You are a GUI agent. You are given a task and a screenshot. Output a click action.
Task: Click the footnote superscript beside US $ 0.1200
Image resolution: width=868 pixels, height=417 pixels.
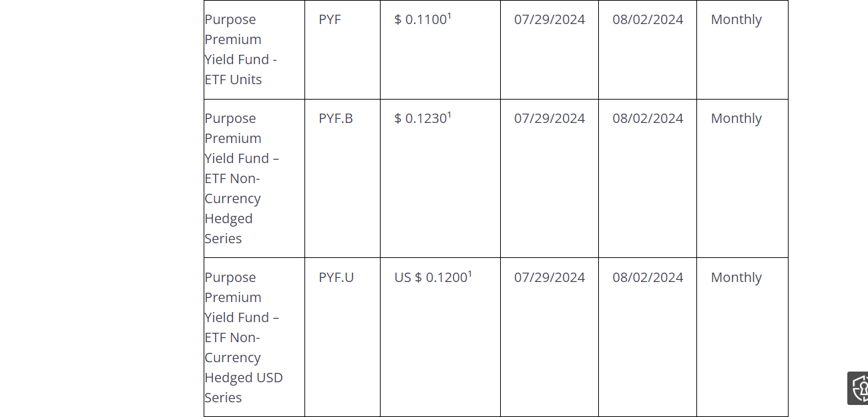click(470, 274)
